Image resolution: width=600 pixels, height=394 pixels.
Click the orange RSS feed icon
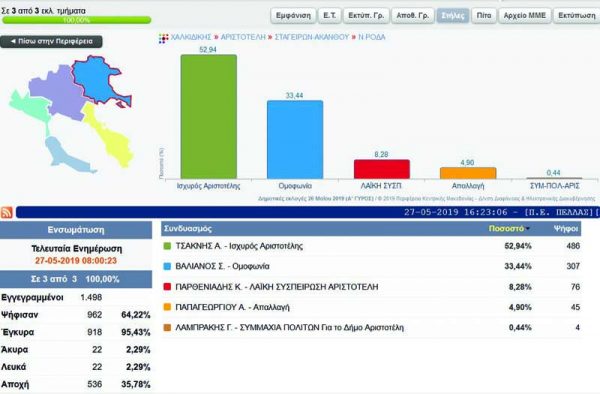click(7, 212)
